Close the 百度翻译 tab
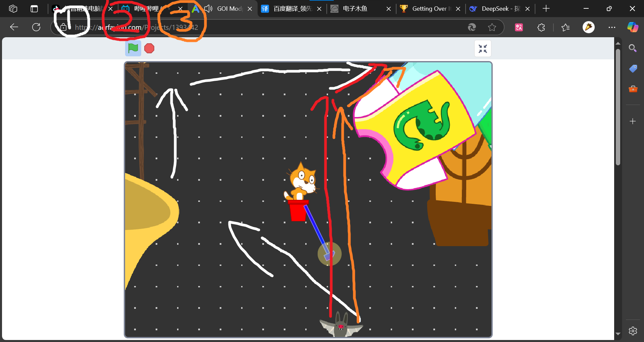 (319, 9)
